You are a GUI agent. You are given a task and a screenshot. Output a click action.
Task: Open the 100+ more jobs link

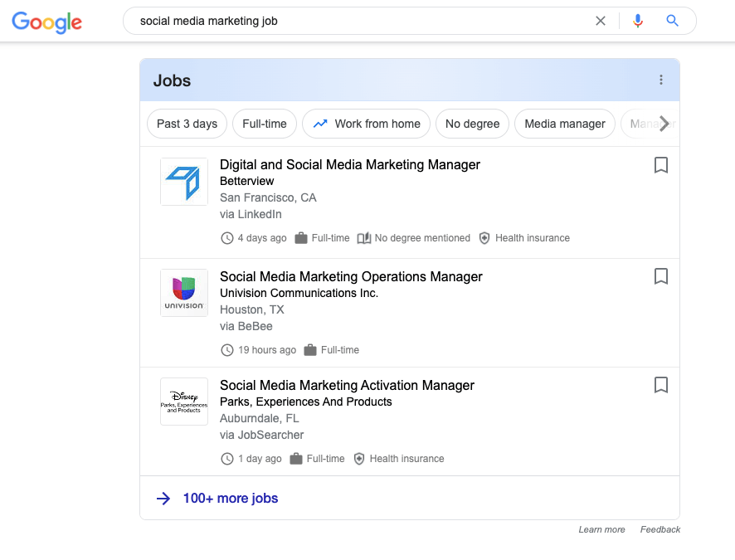(x=230, y=498)
